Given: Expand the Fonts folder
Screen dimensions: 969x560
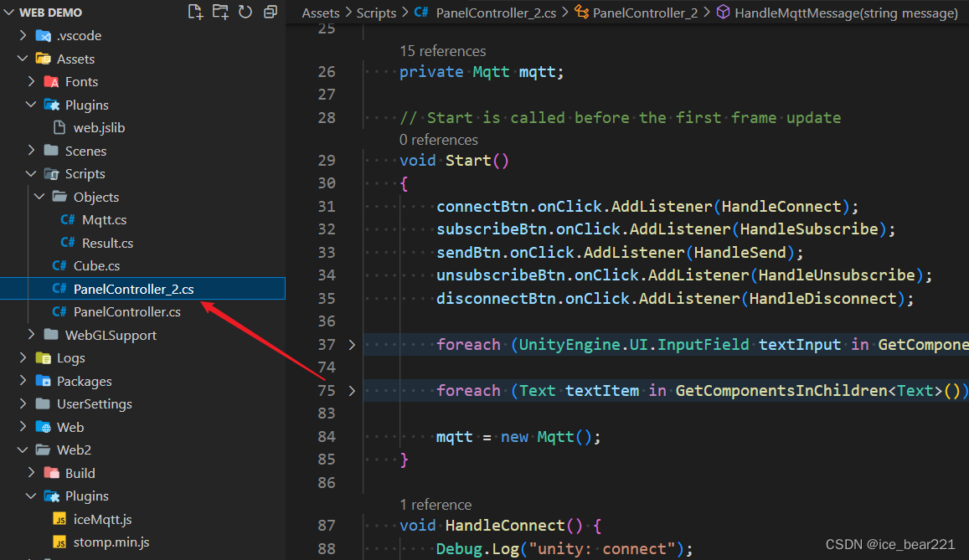Looking at the screenshot, I should pyautogui.click(x=32, y=81).
